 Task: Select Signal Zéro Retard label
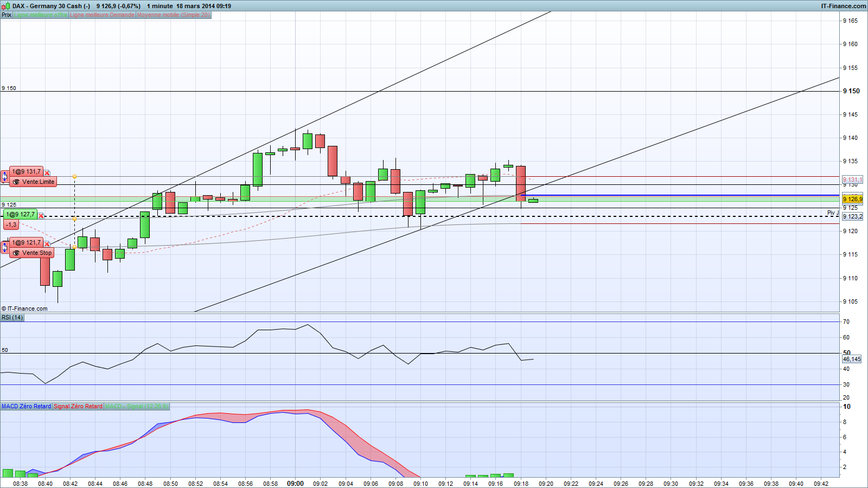(x=78, y=406)
